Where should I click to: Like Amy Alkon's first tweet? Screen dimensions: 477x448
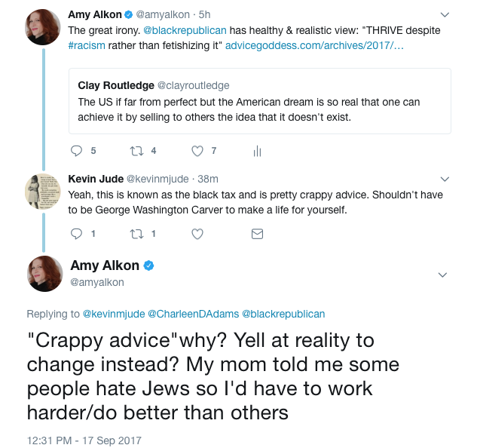coord(197,151)
